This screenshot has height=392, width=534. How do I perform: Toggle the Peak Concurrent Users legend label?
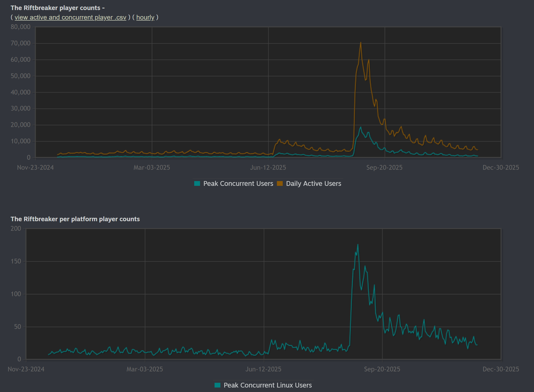click(x=238, y=183)
